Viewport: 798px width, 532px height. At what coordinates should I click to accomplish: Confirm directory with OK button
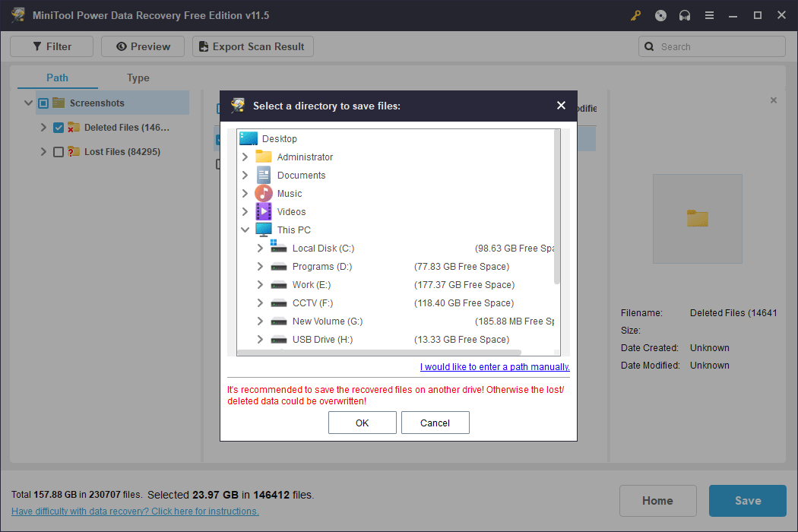coord(363,423)
